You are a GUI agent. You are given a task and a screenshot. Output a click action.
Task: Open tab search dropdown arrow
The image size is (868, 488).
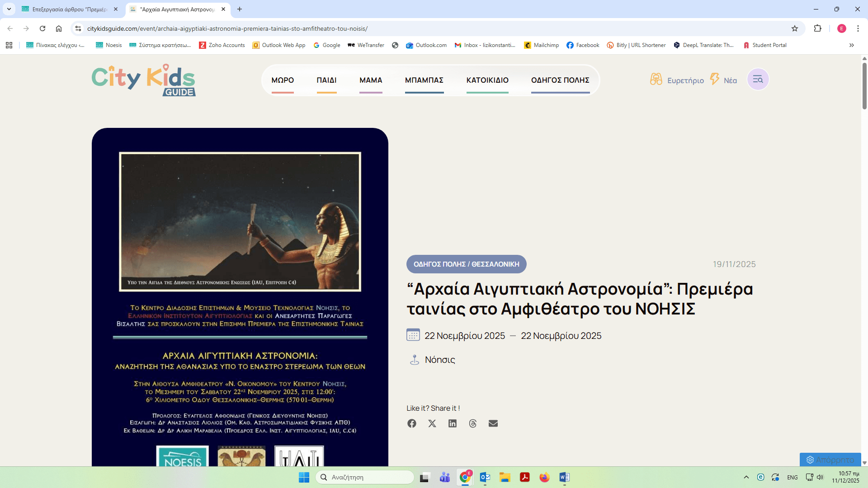coord(9,9)
